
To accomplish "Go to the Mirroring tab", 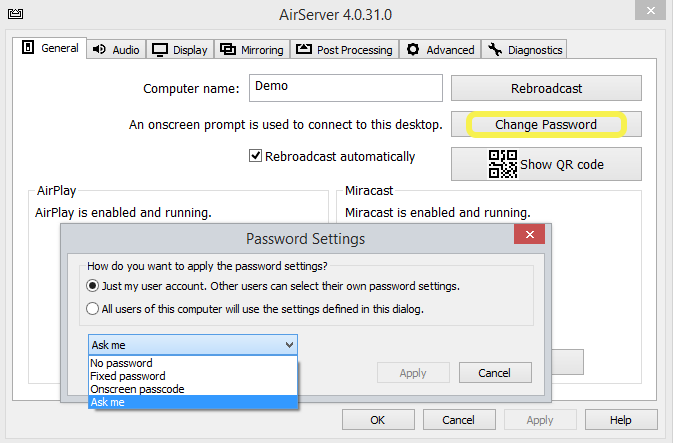I will 251,49.
